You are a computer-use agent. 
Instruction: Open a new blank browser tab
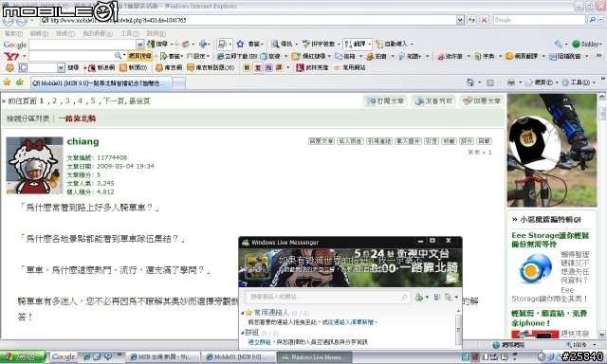click(x=178, y=83)
